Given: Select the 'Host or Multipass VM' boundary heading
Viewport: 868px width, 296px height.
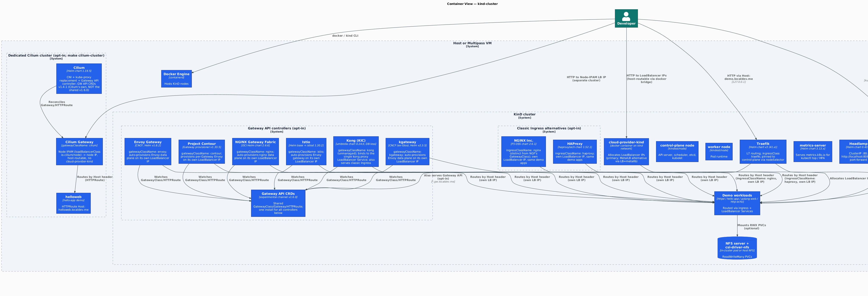Looking at the screenshot, I should click(472, 43).
